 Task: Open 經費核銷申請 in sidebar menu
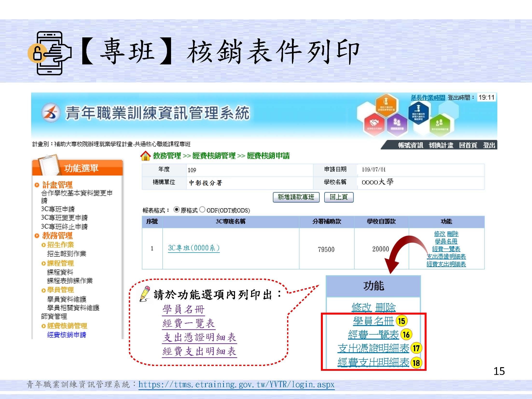[x=67, y=335]
